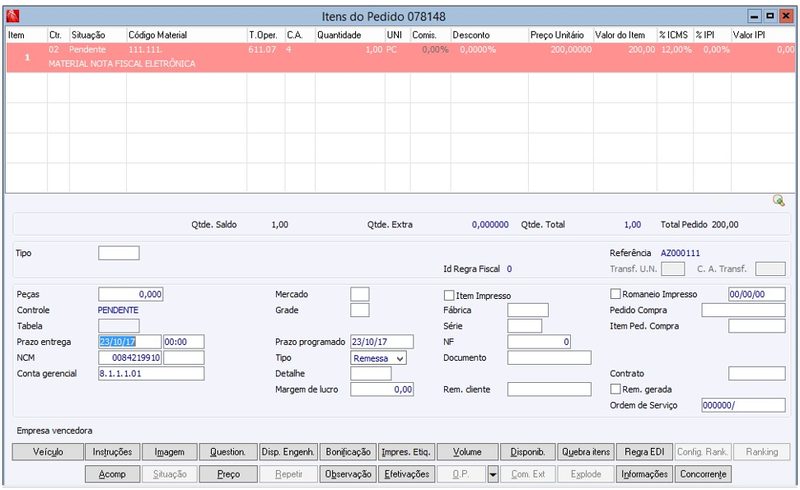Click the Item Ped. Compra field
Image resolution: width=800 pixels, height=490 pixels.
tap(757, 326)
